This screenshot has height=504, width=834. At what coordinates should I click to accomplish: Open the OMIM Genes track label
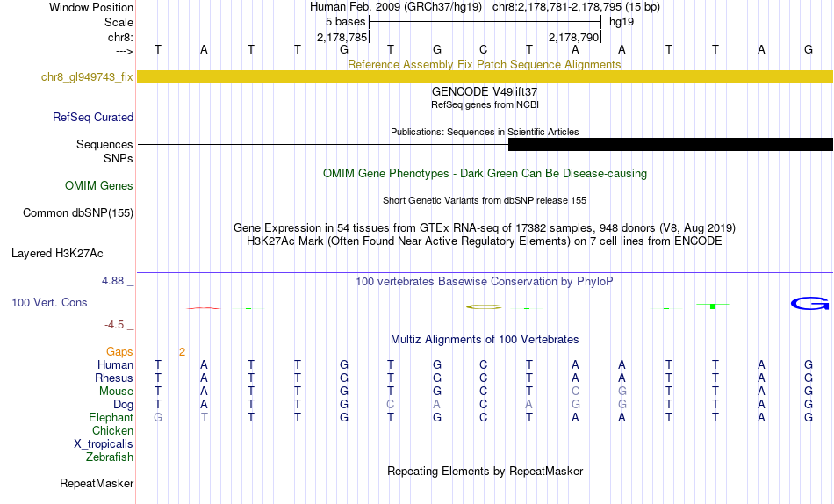(x=99, y=186)
